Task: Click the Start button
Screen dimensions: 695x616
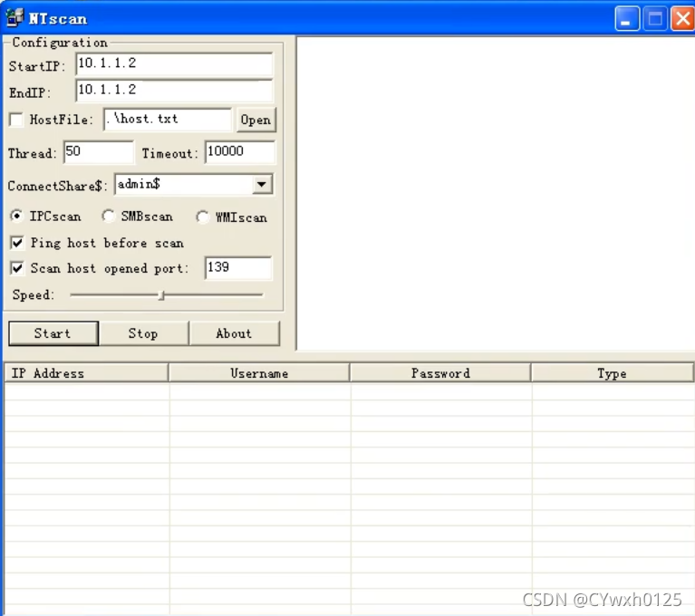Action: click(x=53, y=333)
